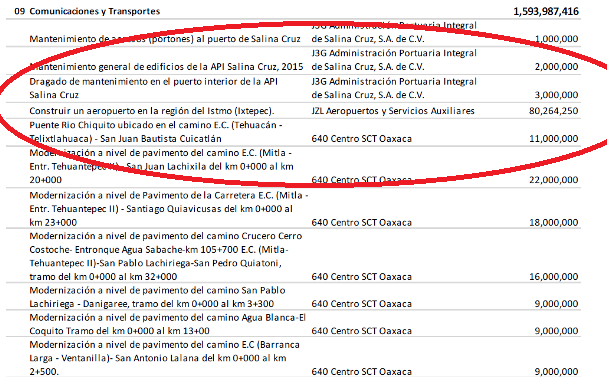This screenshot has width=607, height=377.
Task: Click the 80,264,250 amount
Action: click(554, 111)
